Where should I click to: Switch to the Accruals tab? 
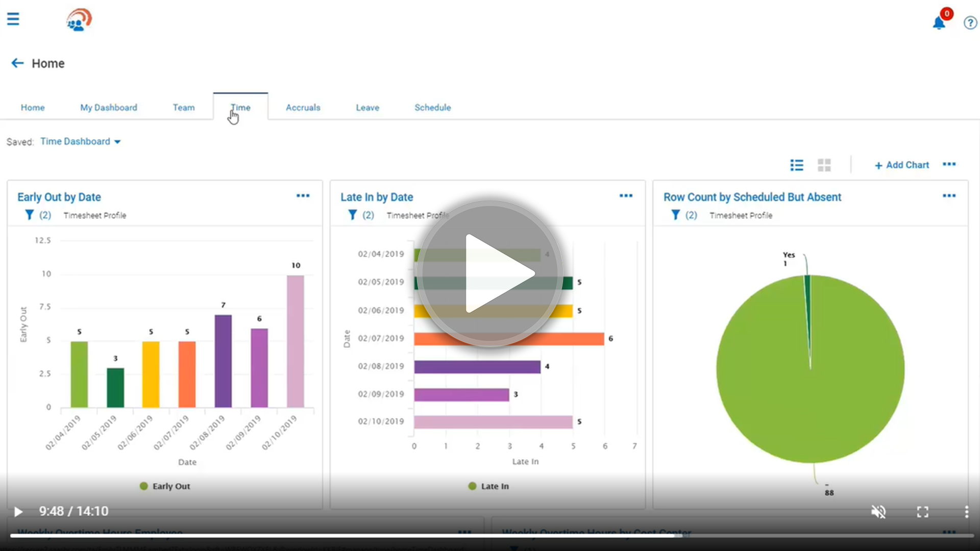pos(303,107)
